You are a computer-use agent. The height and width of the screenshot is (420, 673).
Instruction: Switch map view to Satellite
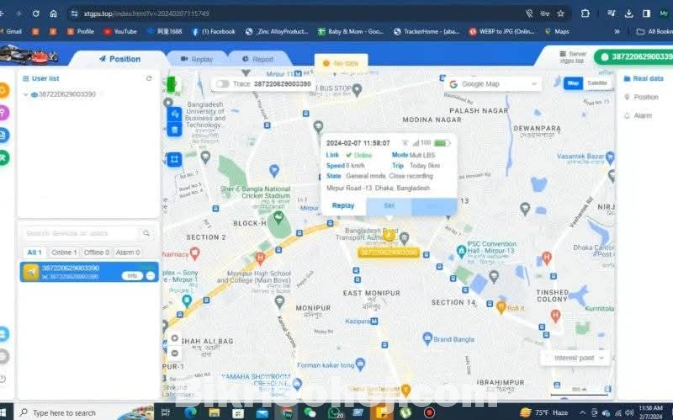[x=597, y=84]
